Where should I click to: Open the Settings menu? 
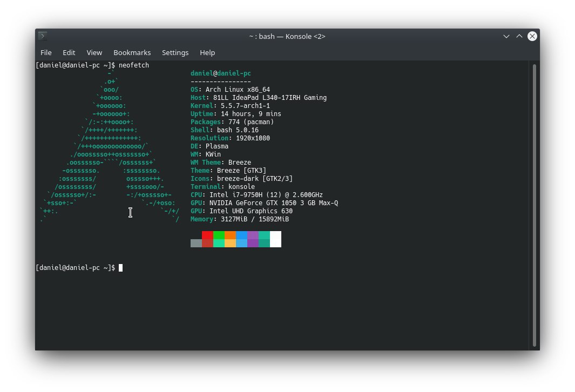[x=175, y=53]
